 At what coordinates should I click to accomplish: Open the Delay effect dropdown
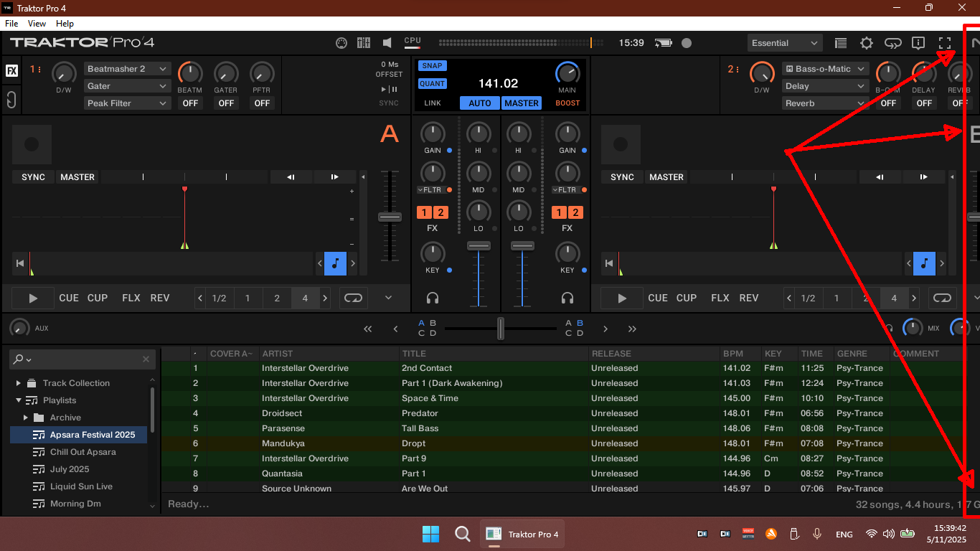click(x=825, y=86)
